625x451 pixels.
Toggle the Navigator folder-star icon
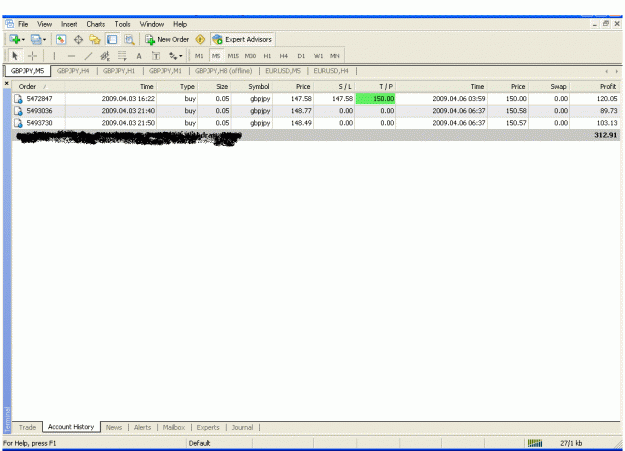click(x=95, y=39)
